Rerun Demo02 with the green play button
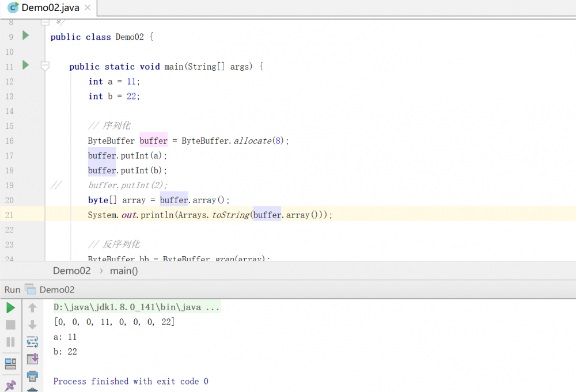The image size is (576, 392). pyautogui.click(x=10, y=307)
